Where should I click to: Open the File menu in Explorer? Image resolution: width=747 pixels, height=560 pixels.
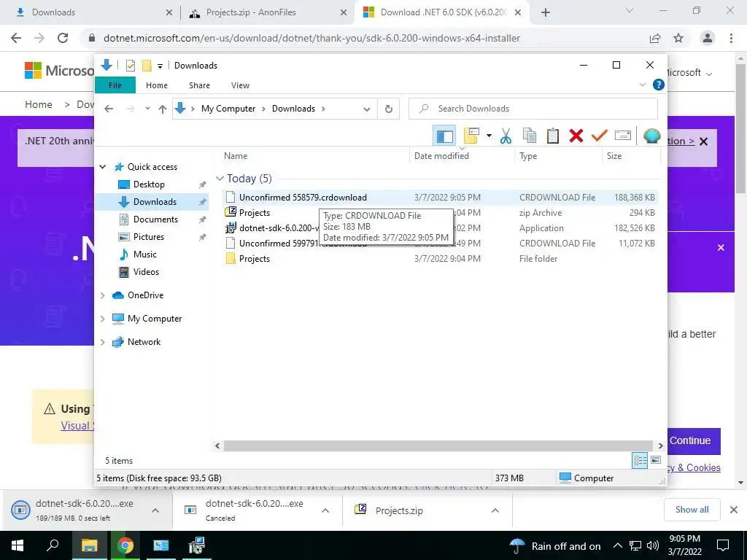[115, 85]
